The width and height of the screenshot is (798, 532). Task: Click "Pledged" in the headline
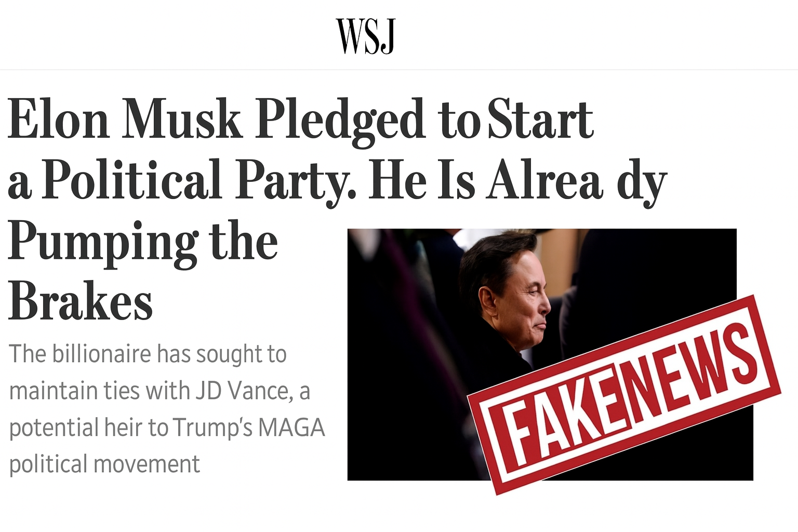[x=340, y=119]
